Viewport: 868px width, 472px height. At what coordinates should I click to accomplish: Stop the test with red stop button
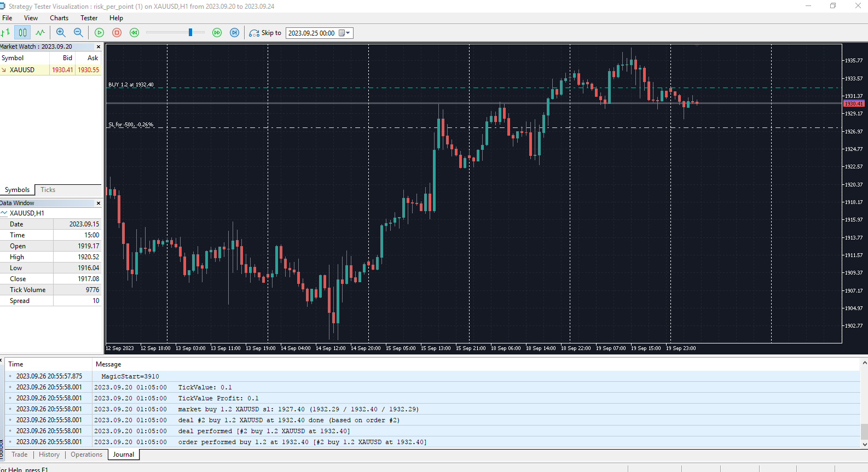coord(117,33)
